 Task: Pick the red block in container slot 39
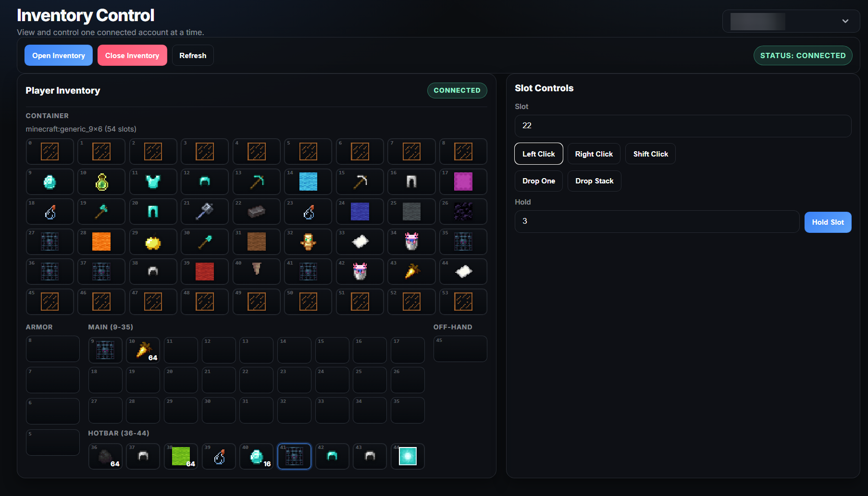(205, 272)
